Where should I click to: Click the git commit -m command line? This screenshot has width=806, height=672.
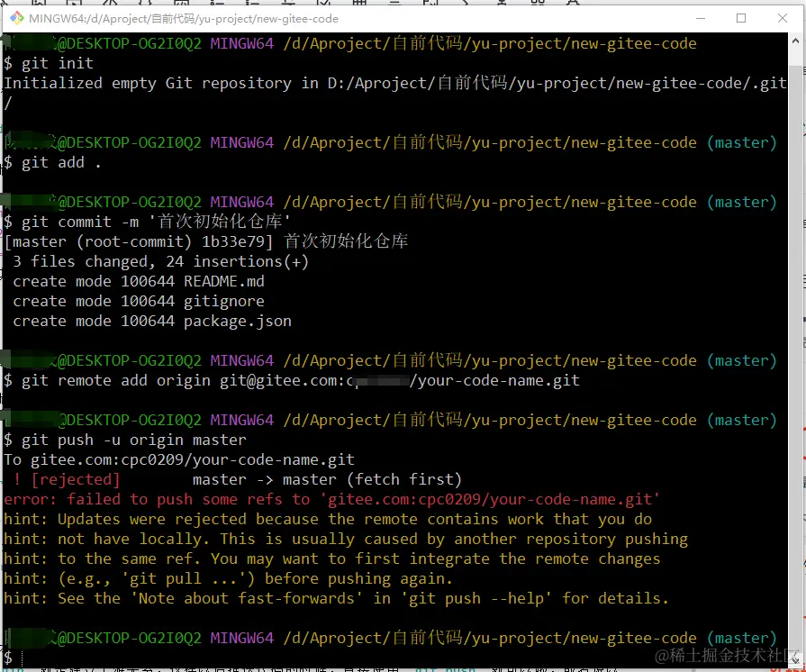(x=147, y=222)
